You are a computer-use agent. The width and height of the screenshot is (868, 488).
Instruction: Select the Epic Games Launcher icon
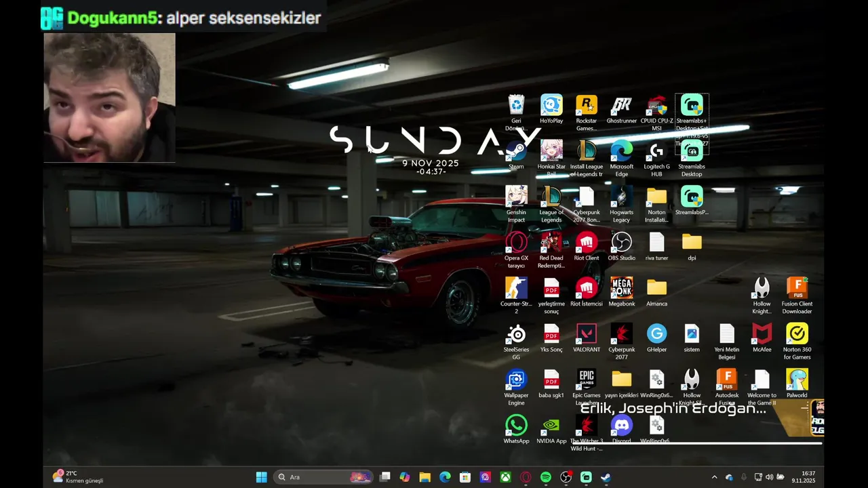(x=587, y=387)
